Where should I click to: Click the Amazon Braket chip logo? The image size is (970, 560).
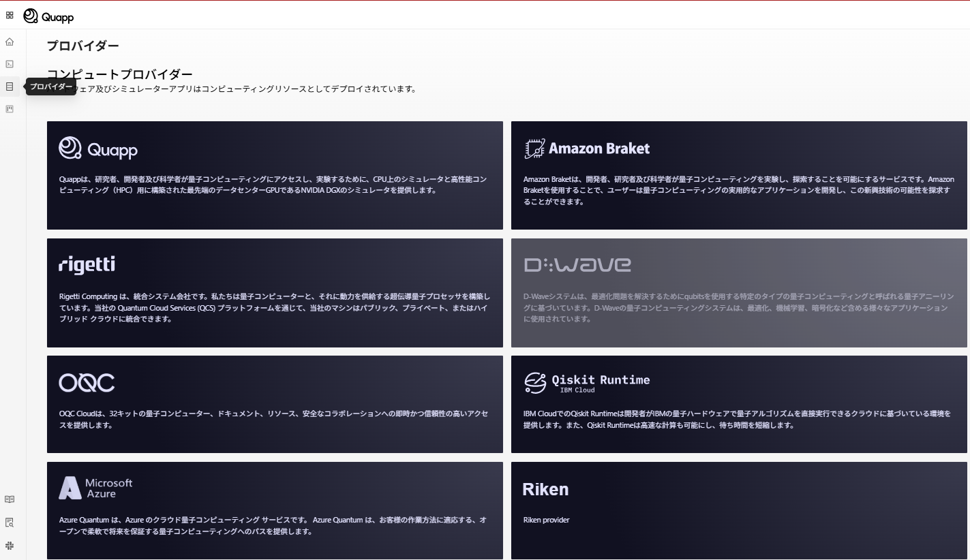coord(534,149)
